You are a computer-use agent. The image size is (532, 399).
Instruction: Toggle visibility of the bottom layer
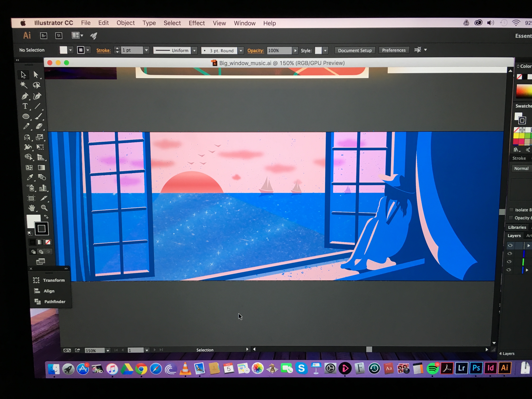click(x=509, y=270)
